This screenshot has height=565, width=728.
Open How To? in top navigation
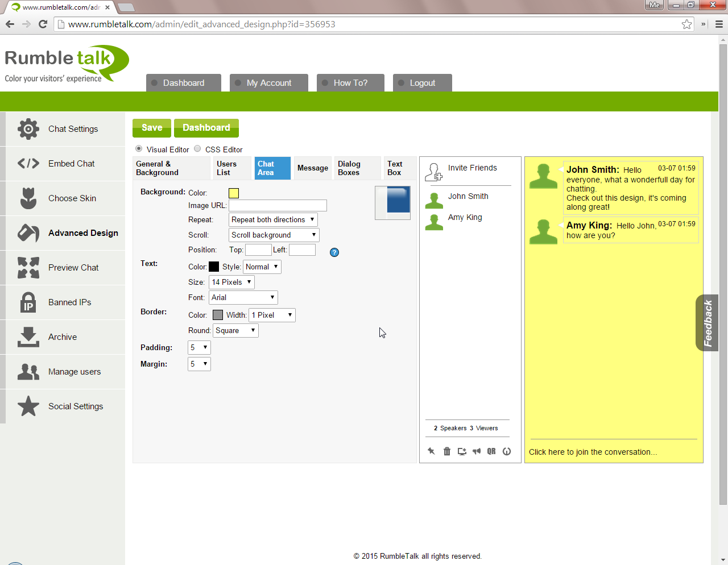tap(351, 82)
